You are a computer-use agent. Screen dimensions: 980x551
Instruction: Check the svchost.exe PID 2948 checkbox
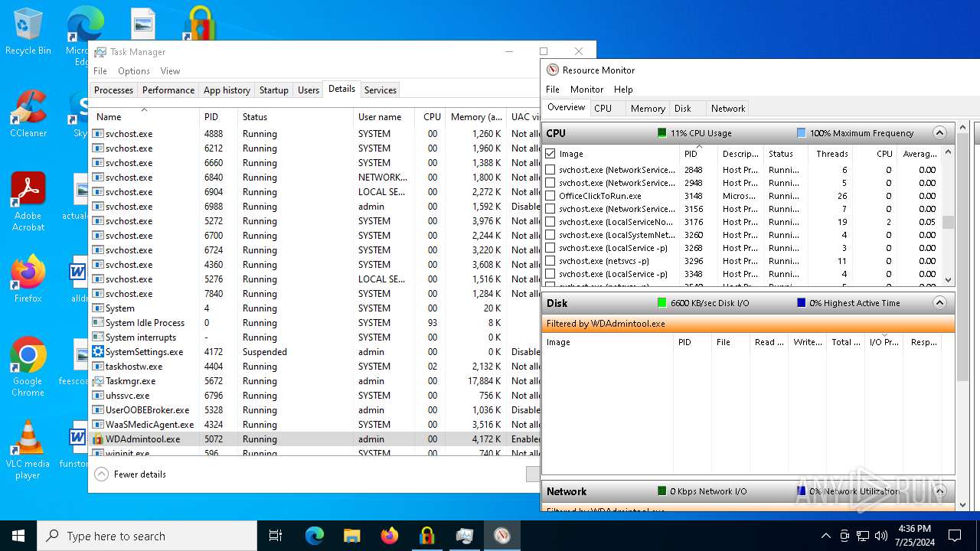coord(550,183)
